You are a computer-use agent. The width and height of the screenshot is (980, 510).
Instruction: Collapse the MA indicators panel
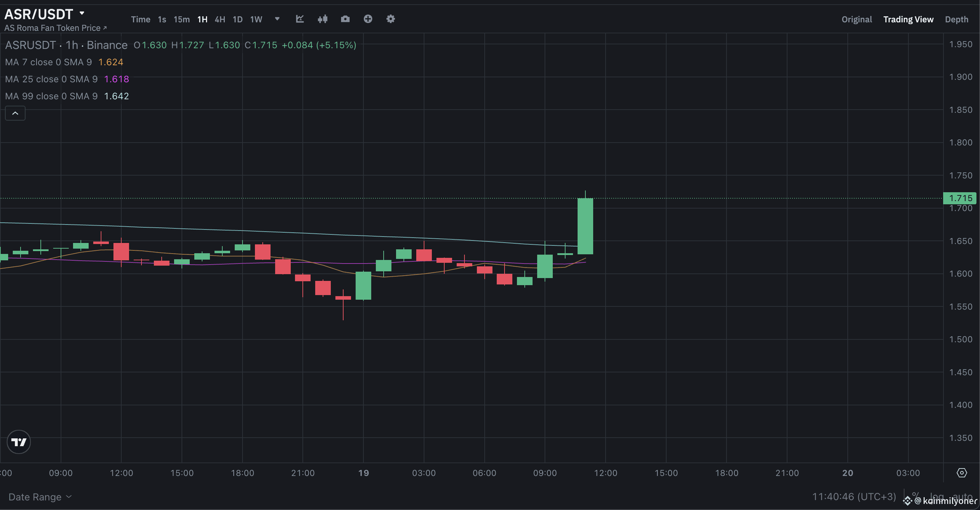pyautogui.click(x=15, y=113)
